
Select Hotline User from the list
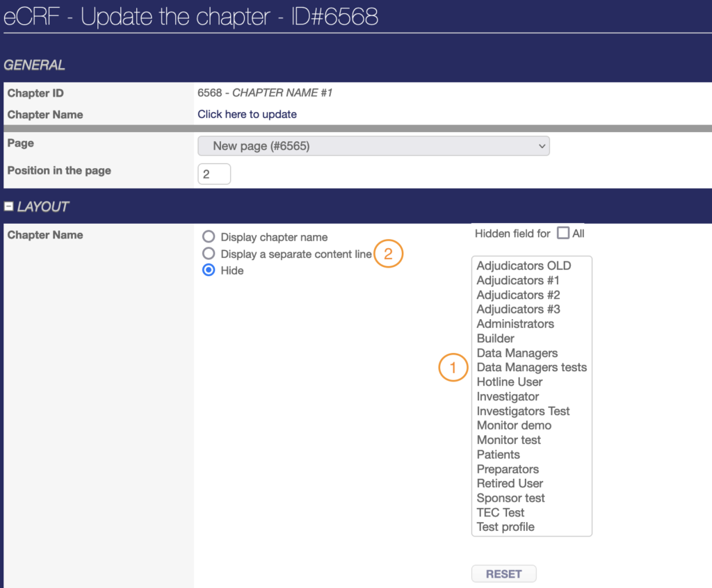click(510, 382)
